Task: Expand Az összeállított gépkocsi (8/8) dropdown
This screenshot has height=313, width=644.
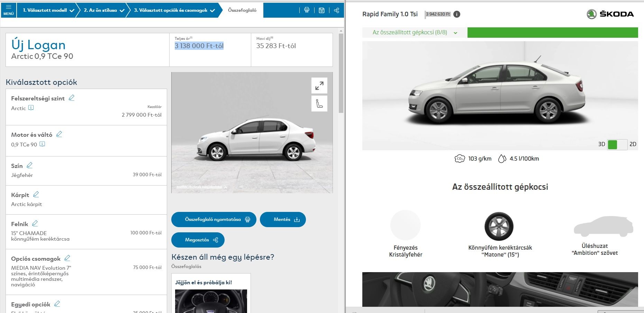Action: [415, 33]
